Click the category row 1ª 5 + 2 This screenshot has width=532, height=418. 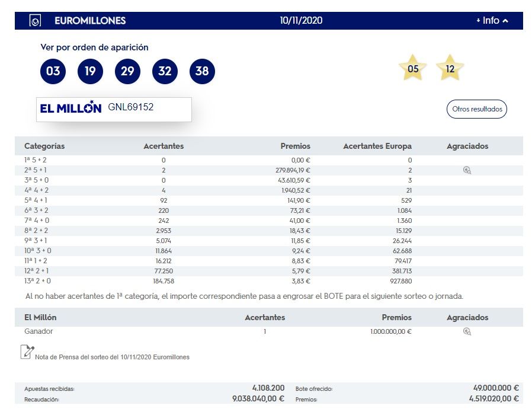269,160
